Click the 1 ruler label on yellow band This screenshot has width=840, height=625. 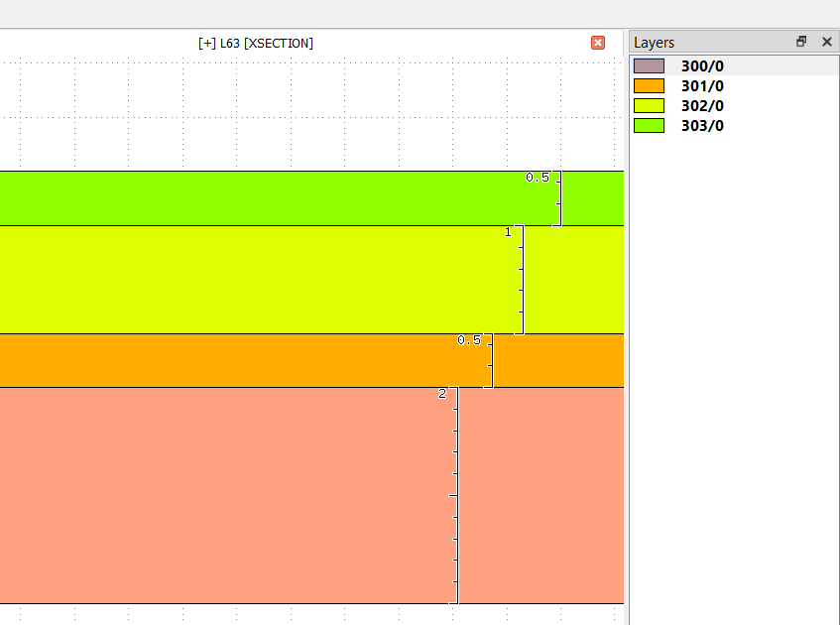click(x=508, y=232)
